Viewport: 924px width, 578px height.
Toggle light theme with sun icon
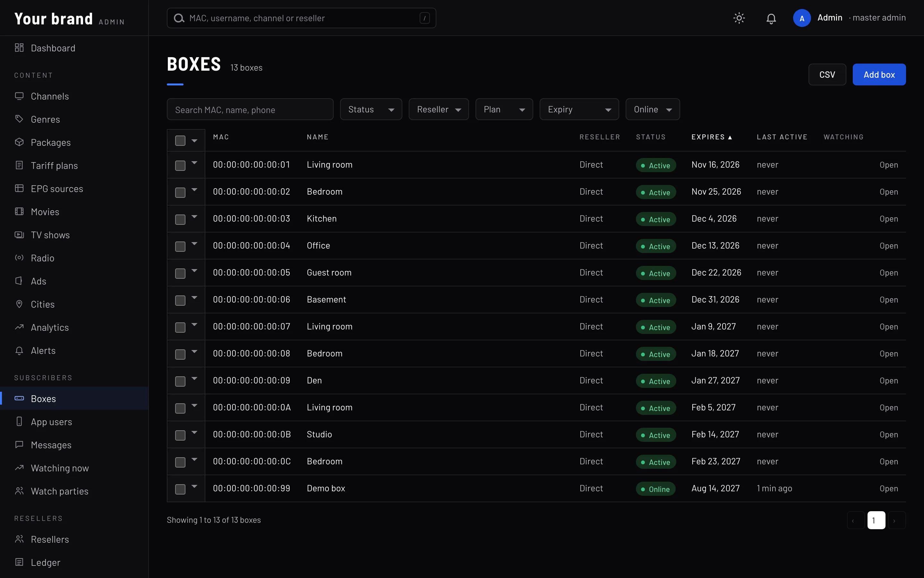point(739,18)
